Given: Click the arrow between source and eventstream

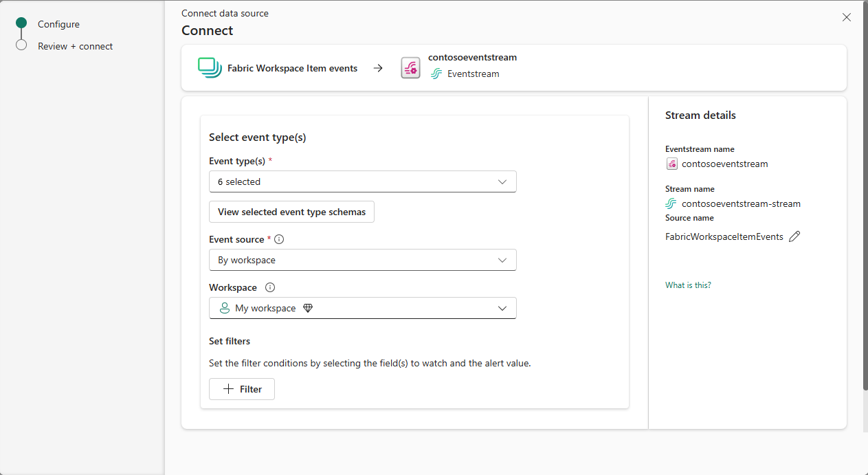Looking at the screenshot, I should tap(378, 67).
